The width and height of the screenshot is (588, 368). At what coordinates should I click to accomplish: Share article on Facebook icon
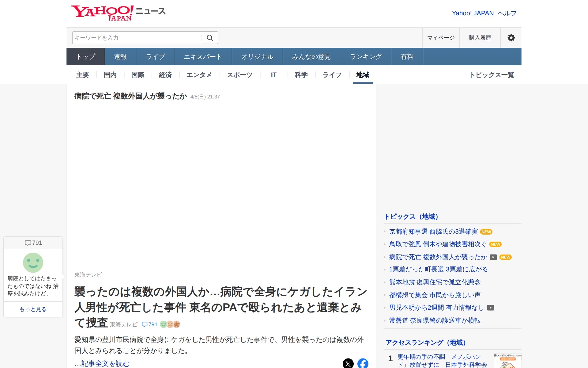coord(363,363)
